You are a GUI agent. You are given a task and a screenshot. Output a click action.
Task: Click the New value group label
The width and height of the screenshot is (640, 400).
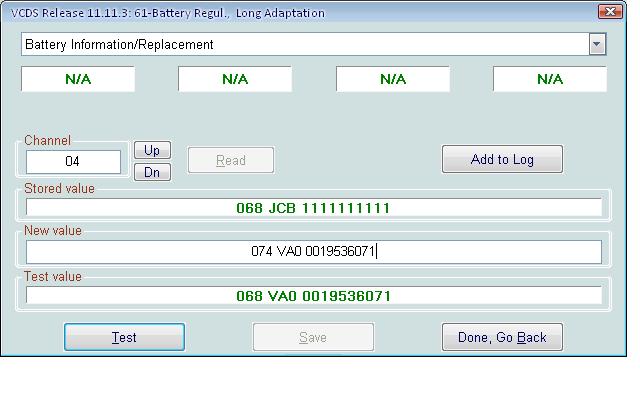(x=53, y=231)
